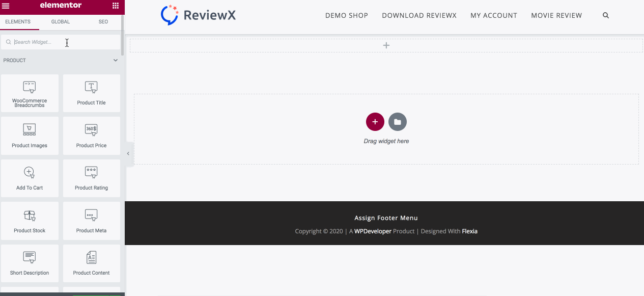644x296 pixels.
Task: Switch to the SEO tab
Action: click(103, 22)
